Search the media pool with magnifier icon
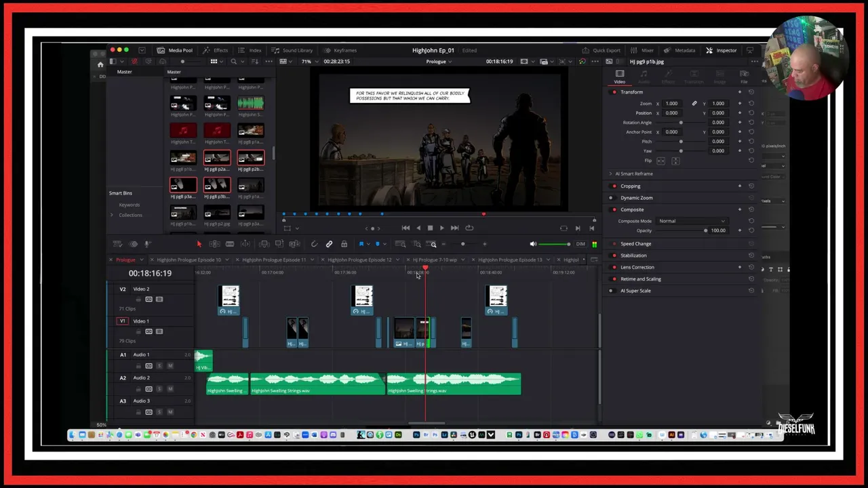Image resolution: width=868 pixels, height=488 pixels. [233, 62]
